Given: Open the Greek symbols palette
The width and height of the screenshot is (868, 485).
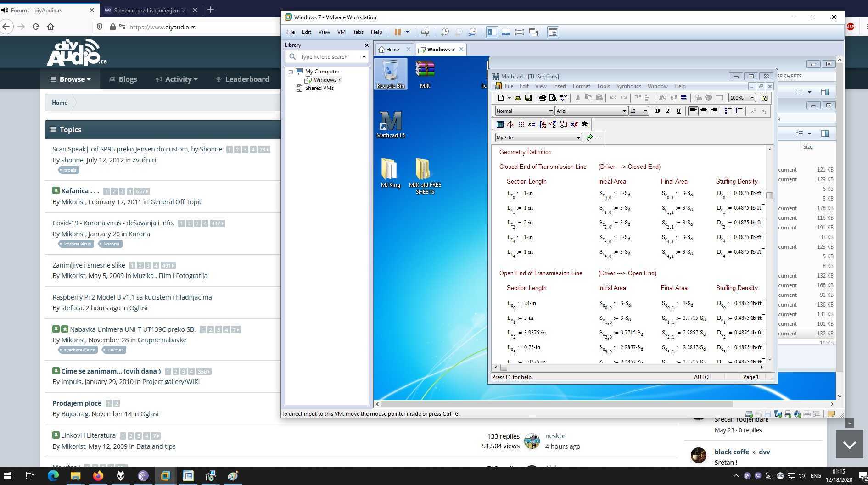Looking at the screenshot, I should tap(574, 124).
